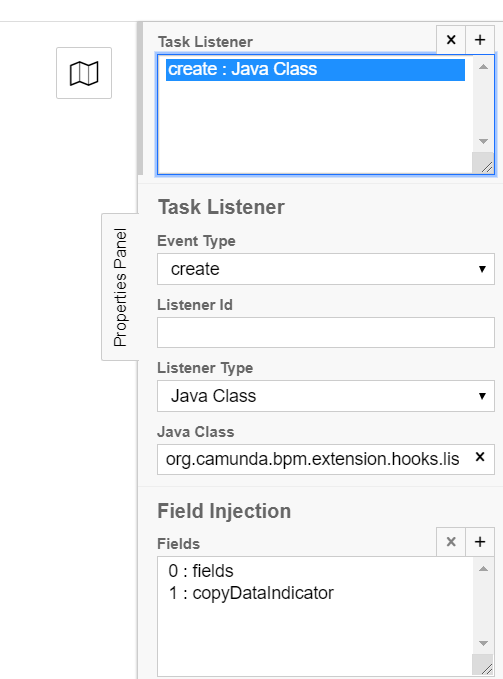
Task: Clear the Java Class field
Action: tap(480, 457)
